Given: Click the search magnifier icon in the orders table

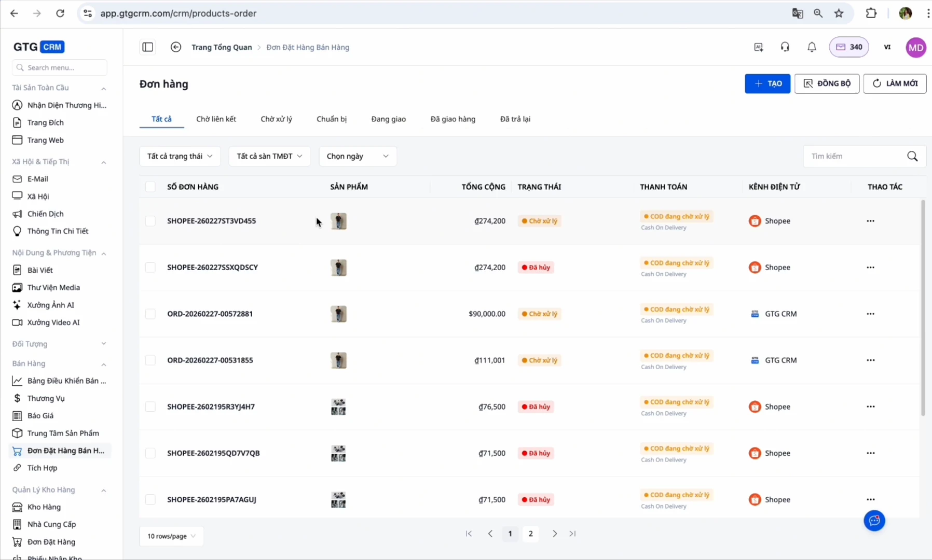Looking at the screenshot, I should (x=912, y=156).
